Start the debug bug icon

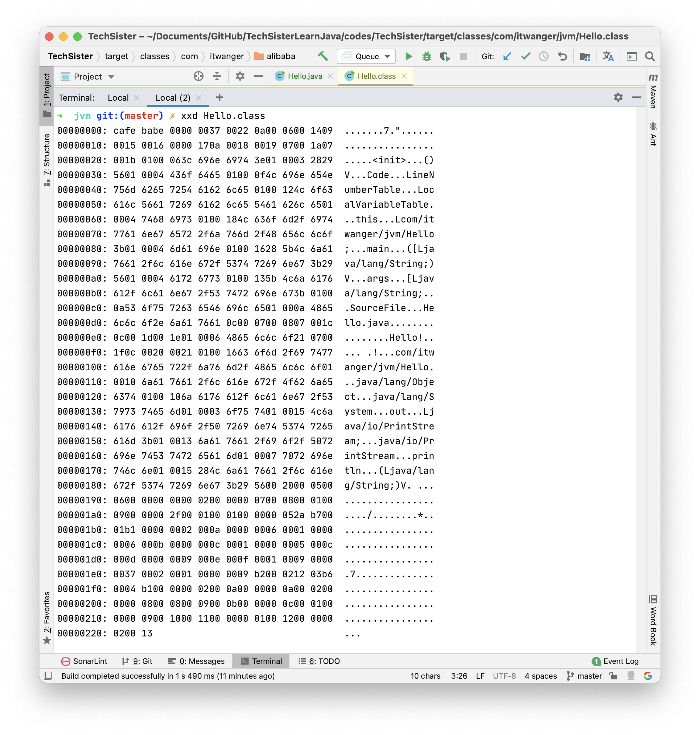426,56
